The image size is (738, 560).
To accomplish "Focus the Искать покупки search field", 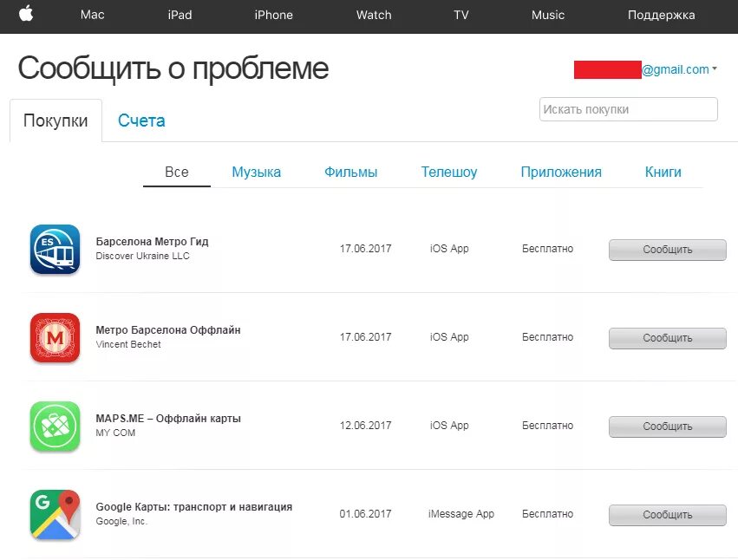I will click(x=629, y=109).
